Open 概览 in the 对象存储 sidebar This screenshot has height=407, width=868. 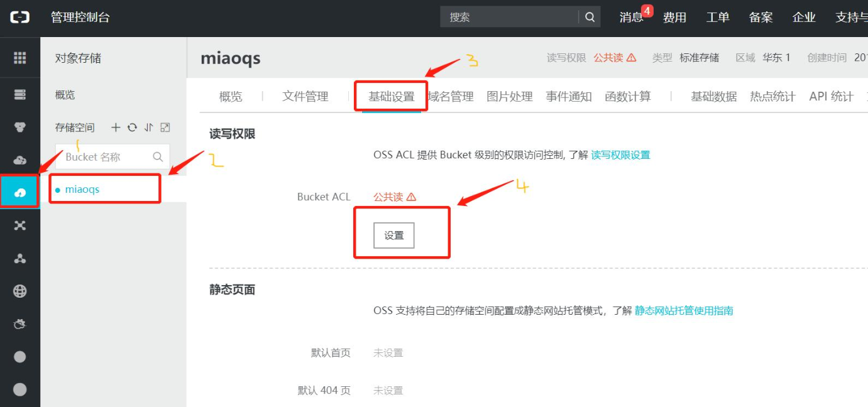point(65,95)
